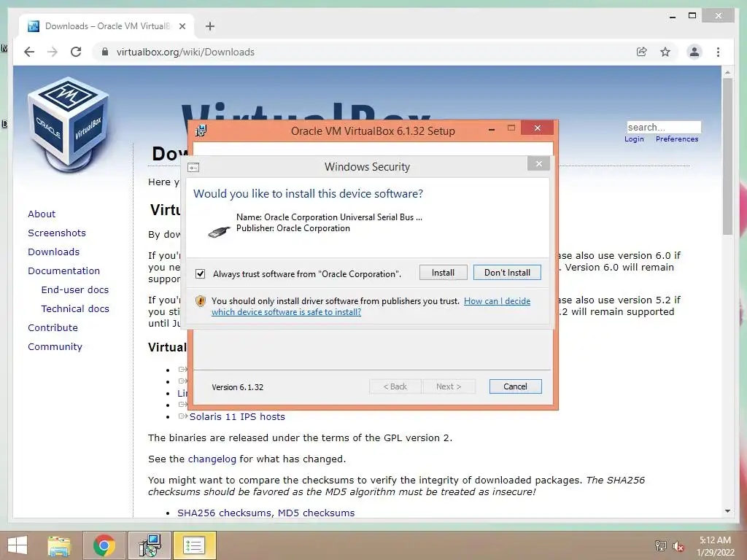This screenshot has width=747, height=560.
Task: Open the Contribute sidebar link
Action: (x=53, y=327)
